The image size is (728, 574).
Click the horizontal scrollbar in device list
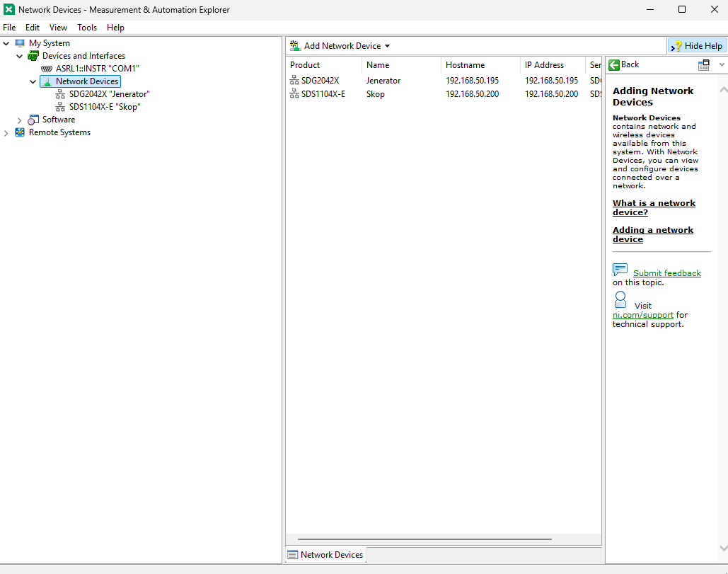point(424,539)
